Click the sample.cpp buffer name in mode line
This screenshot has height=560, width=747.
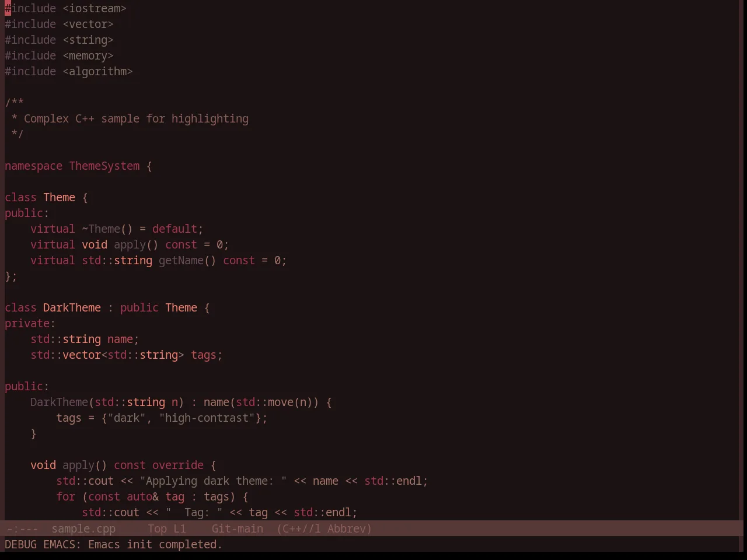(83, 528)
